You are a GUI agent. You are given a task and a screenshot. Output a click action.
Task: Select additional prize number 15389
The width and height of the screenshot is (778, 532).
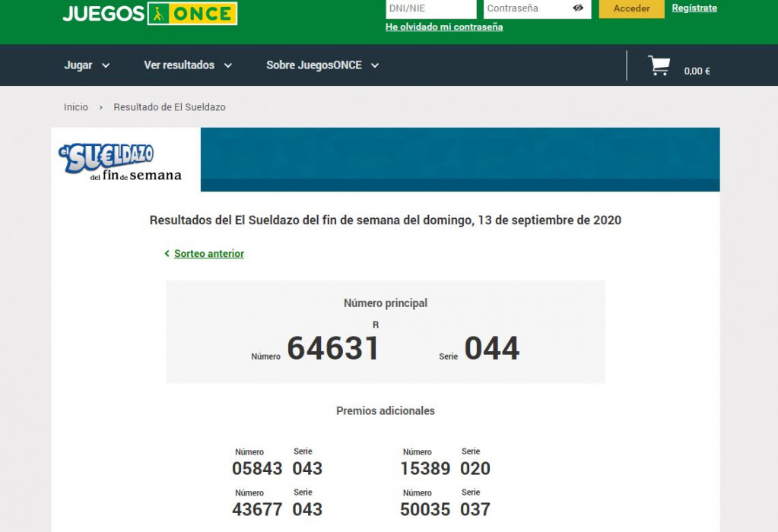[x=425, y=468]
